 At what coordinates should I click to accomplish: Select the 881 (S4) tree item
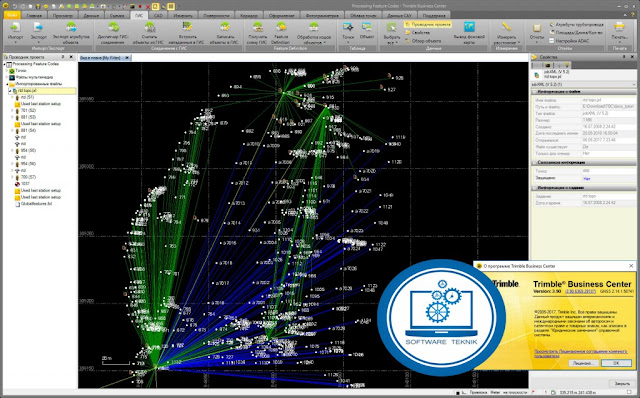tap(29, 131)
